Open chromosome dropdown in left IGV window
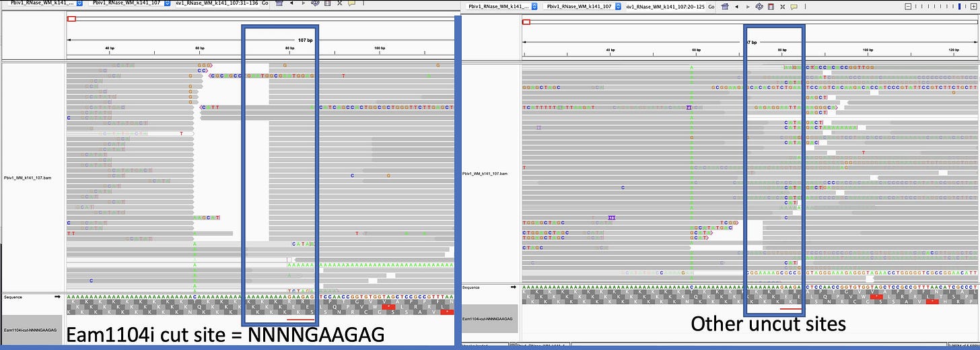 coord(130,3)
